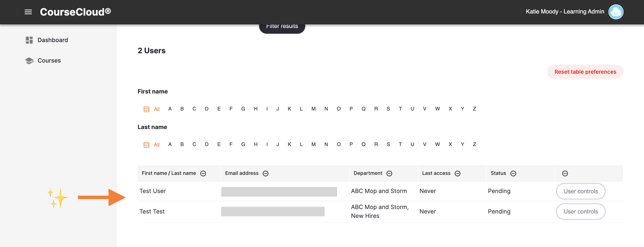This screenshot has height=247, width=644.
Task: Filter First name by letter K
Action: (289, 109)
